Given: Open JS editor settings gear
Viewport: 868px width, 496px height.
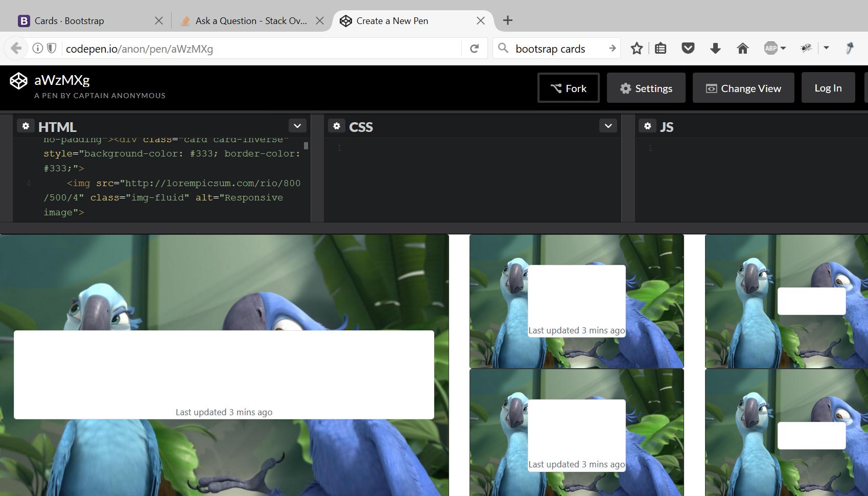Looking at the screenshot, I should [647, 126].
